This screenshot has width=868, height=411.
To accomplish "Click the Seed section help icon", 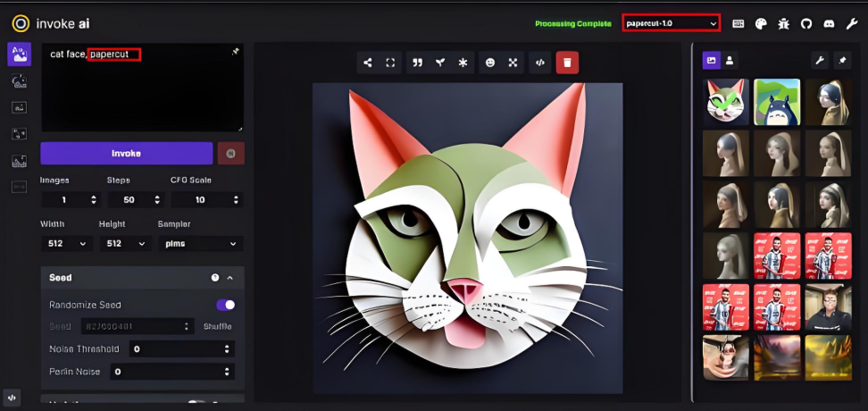I will (215, 278).
